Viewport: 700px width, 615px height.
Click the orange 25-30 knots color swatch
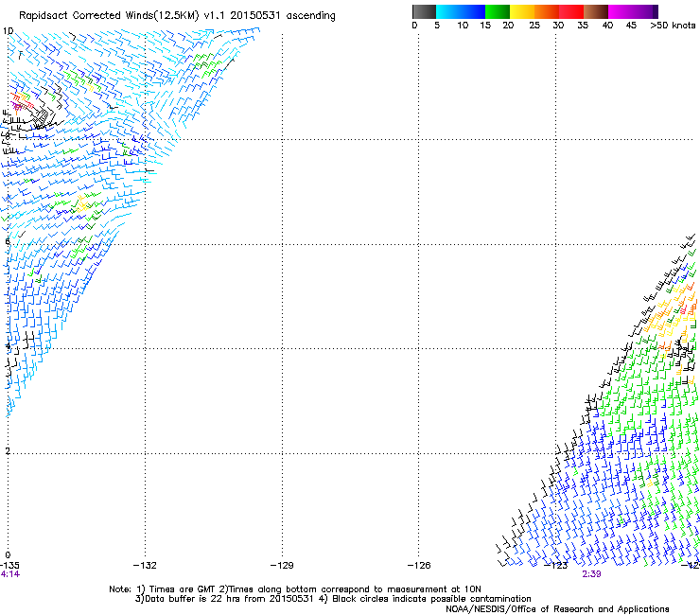click(x=547, y=11)
